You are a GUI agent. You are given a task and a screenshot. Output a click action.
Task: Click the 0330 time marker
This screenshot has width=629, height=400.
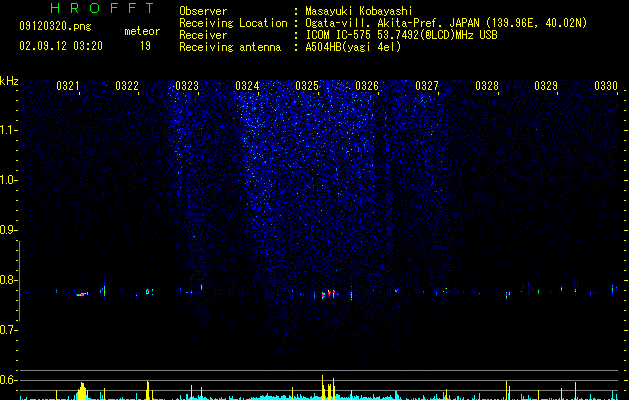(x=606, y=86)
